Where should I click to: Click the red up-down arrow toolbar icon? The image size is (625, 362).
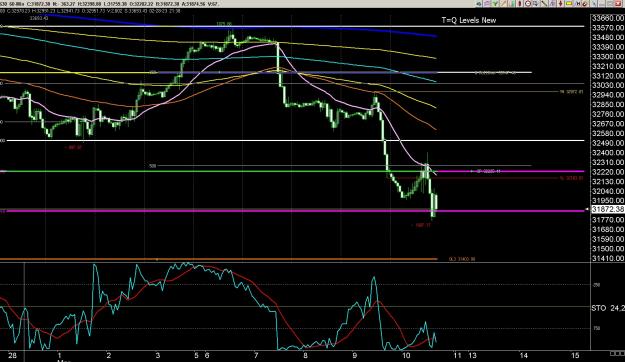(560, 4)
